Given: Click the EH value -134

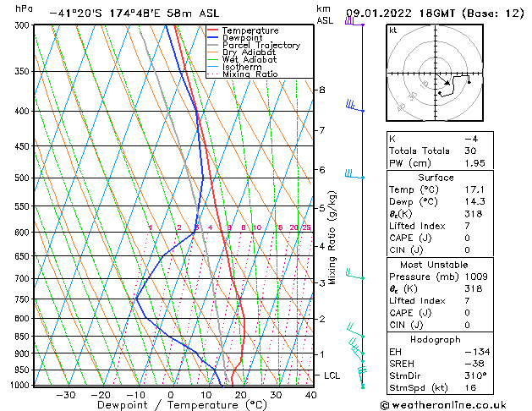Looking at the screenshot, I should pyautogui.click(x=477, y=352).
